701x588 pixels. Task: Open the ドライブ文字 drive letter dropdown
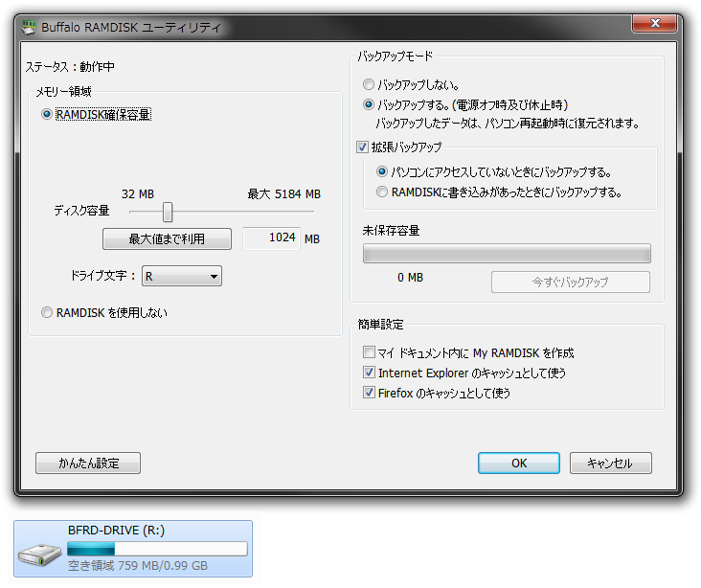182,276
